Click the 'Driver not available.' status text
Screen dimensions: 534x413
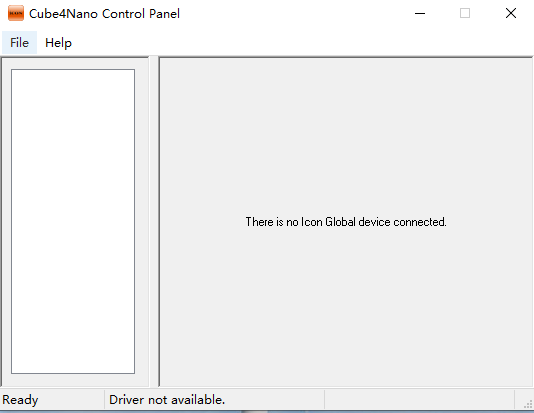167,400
